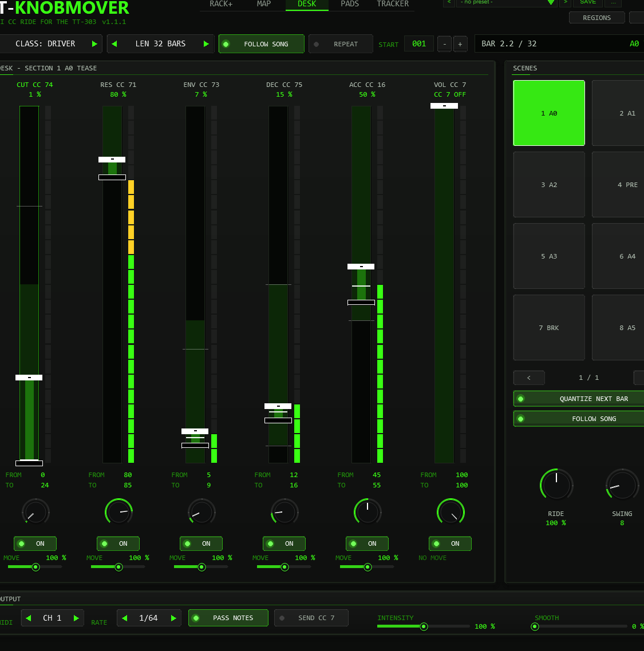Click the REGIONS button

[x=596, y=18]
